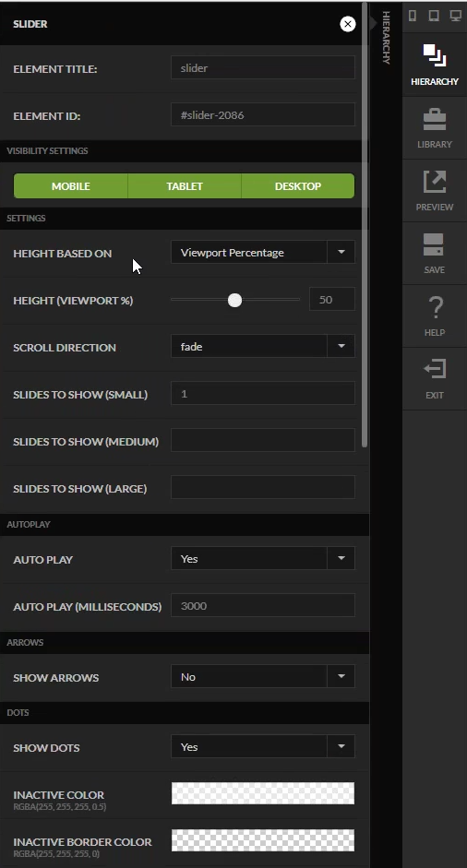Toggle Desktop visibility button
This screenshot has width=467, height=868.
[x=298, y=186]
